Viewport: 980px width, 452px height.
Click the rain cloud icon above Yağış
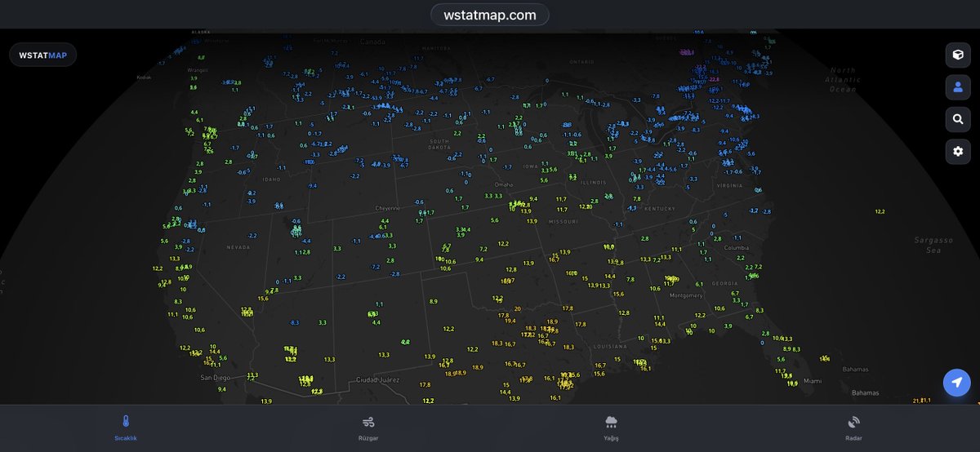coord(611,422)
